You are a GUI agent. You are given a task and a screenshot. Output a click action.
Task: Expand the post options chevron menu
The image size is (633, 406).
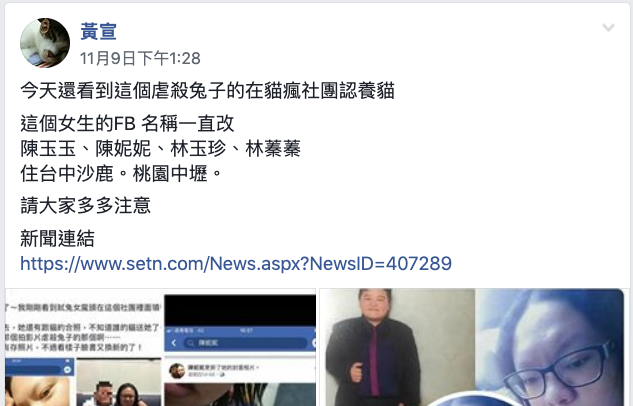point(608,27)
